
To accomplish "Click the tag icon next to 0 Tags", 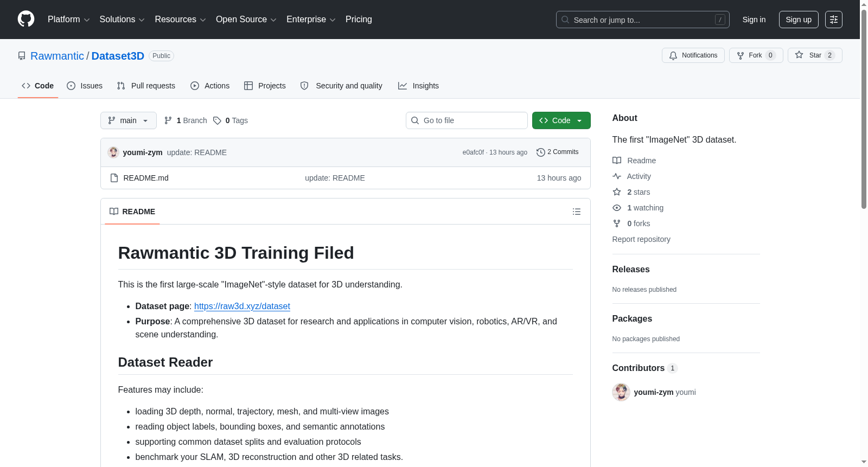I will 217,120.
